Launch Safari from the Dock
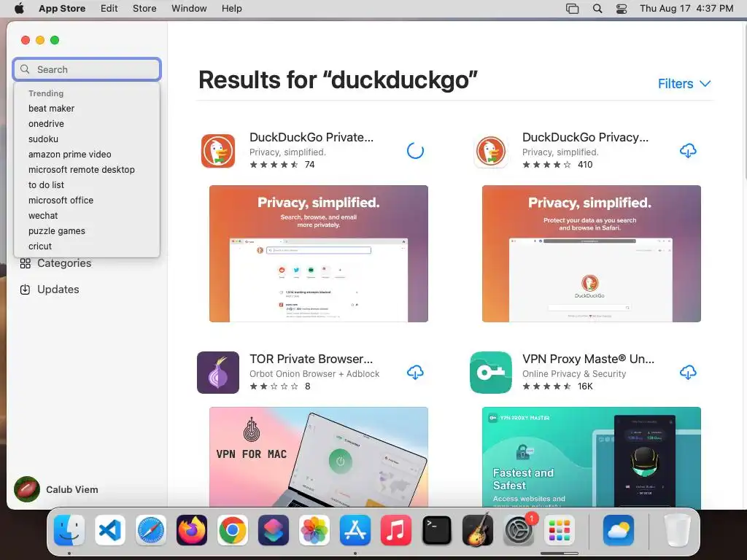The height and width of the screenshot is (560, 747). 151,530
